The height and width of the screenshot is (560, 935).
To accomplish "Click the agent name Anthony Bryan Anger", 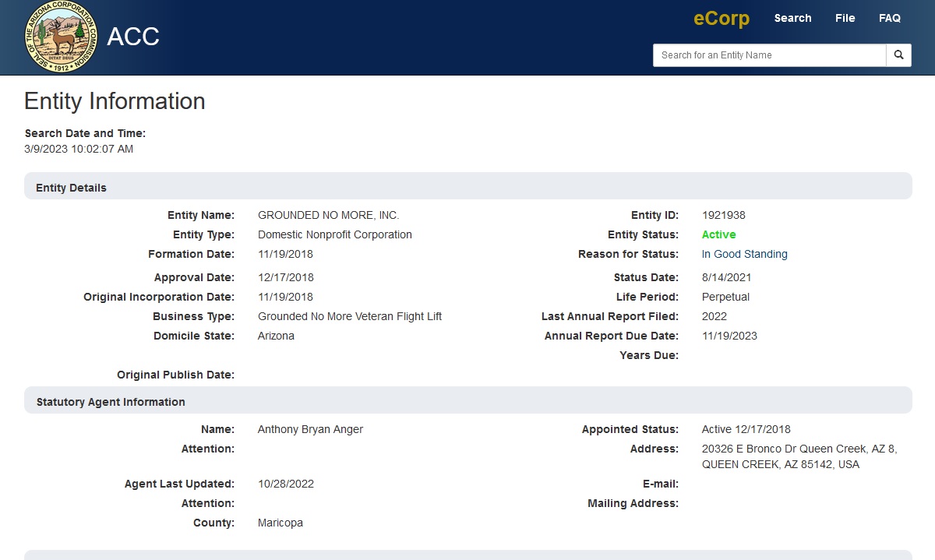I will tap(310, 429).
